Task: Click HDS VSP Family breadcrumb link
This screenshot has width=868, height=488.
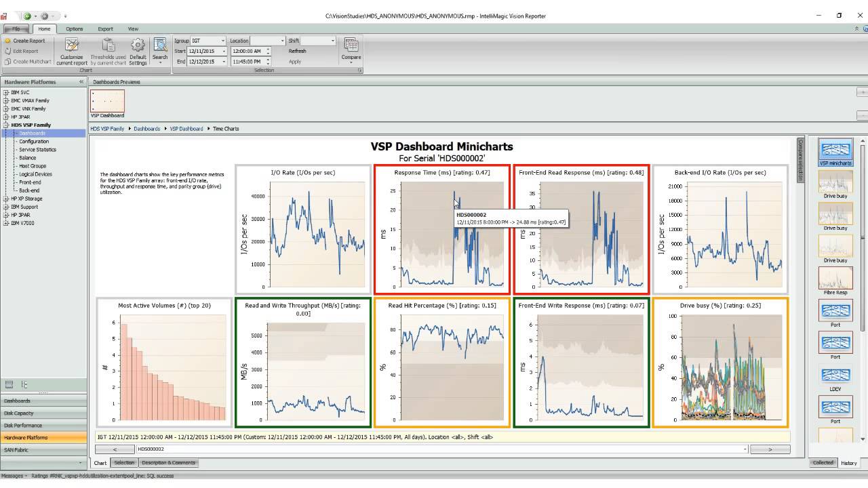Action: click(x=108, y=129)
